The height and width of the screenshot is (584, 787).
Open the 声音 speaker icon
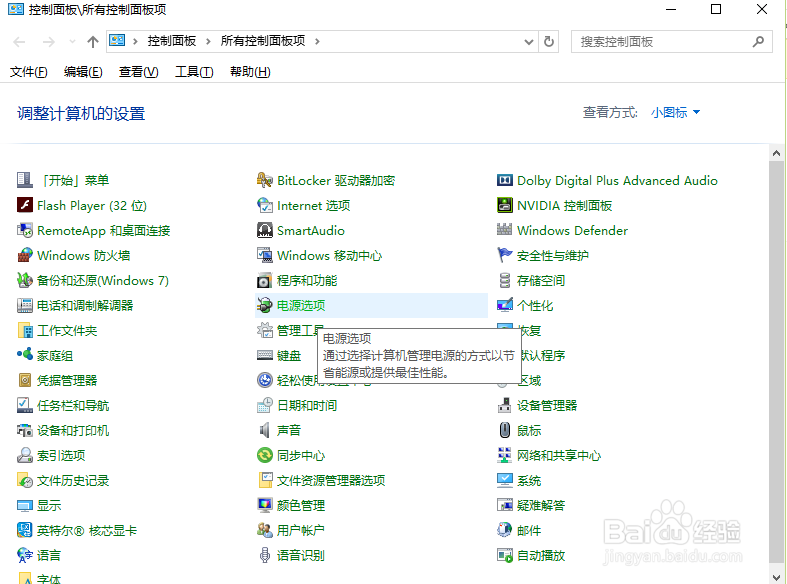[265, 430]
